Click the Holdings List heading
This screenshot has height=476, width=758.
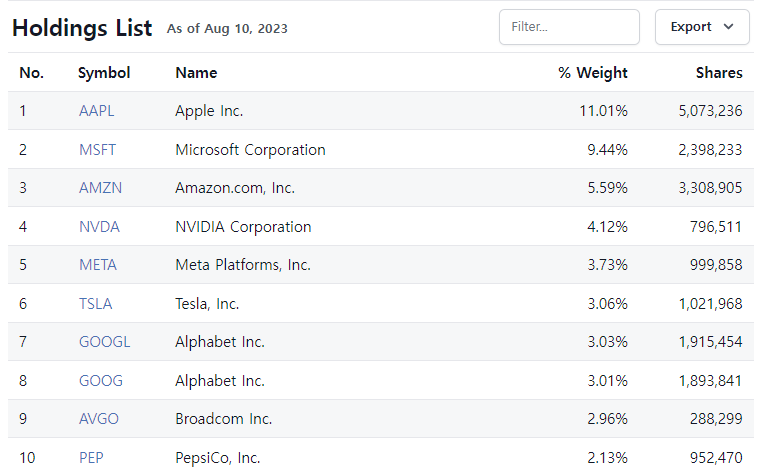[x=82, y=27]
